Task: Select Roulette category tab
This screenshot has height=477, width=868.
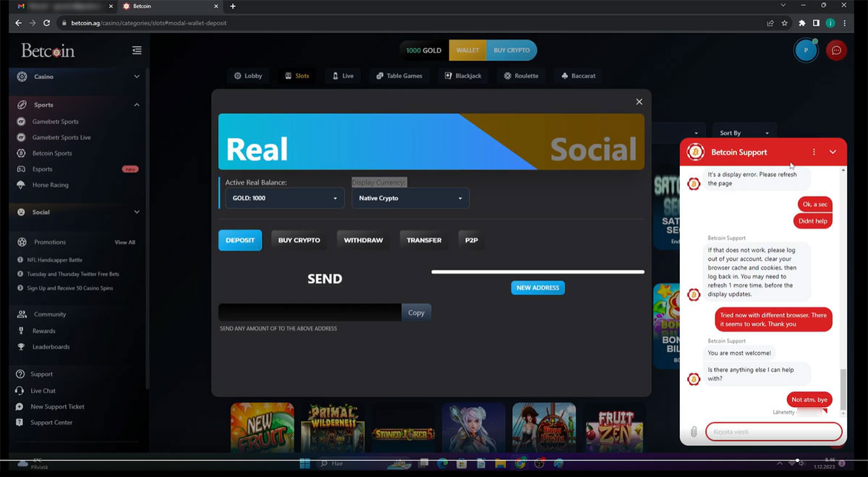Action: (521, 76)
